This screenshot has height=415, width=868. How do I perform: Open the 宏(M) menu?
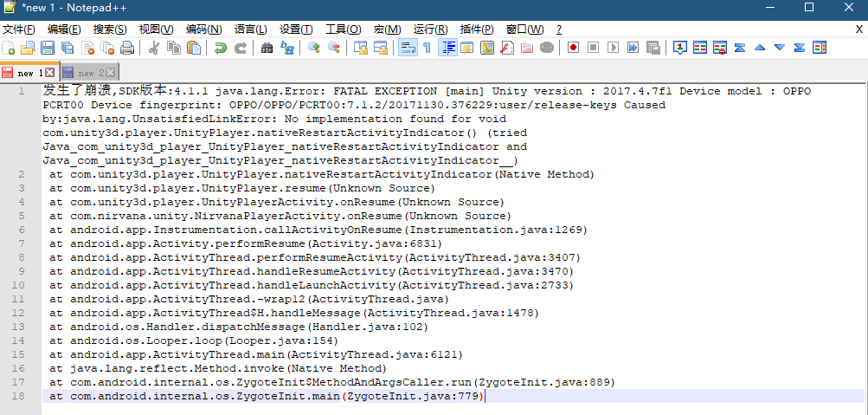[388, 29]
